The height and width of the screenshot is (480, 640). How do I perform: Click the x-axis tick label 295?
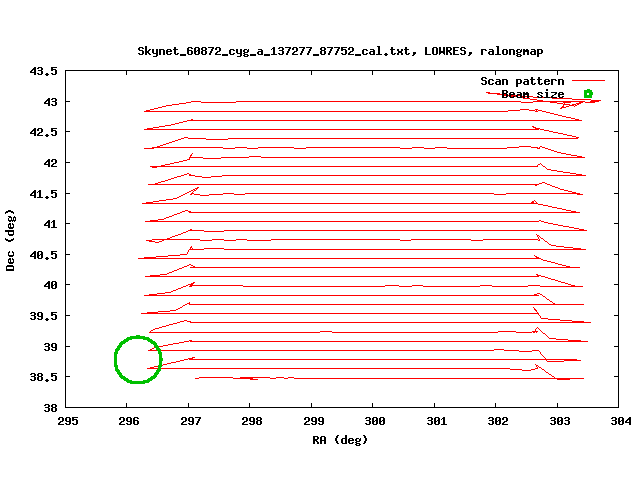tap(68, 421)
